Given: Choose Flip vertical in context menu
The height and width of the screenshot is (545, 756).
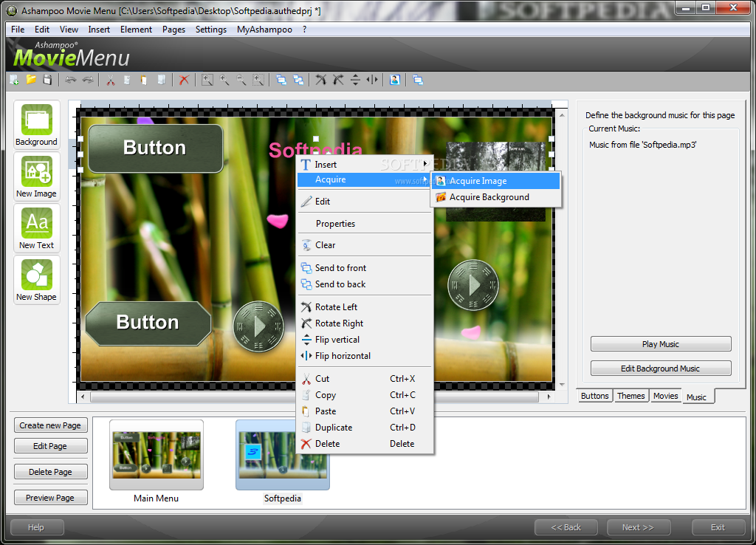Looking at the screenshot, I should pyautogui.click(x=365, y=340).
